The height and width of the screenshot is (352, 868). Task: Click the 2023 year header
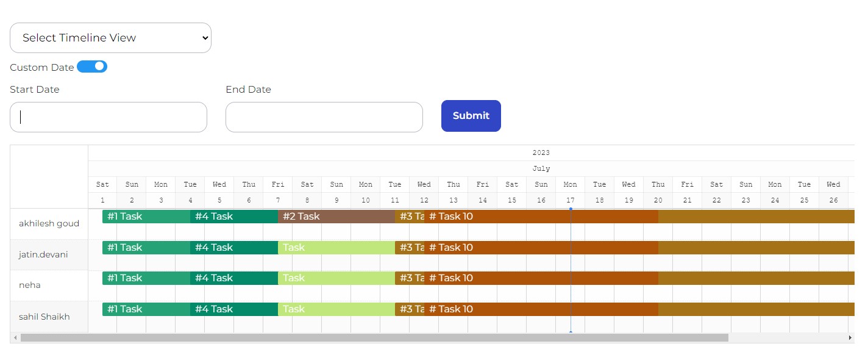click(541, 153)
